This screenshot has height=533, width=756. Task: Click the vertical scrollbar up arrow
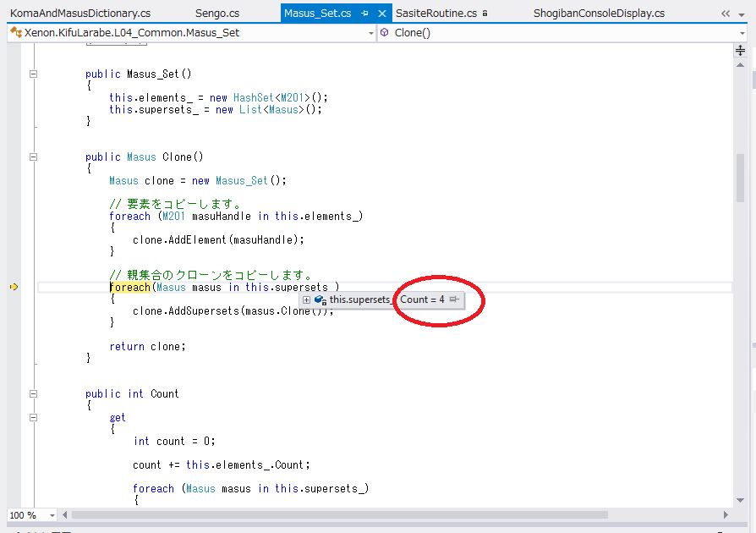[x=740, y=64]
